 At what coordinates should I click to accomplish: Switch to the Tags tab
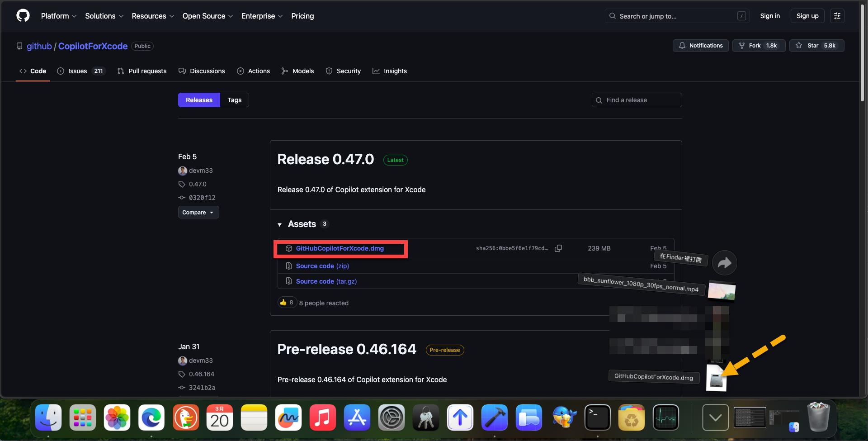(x=234, y=100)
